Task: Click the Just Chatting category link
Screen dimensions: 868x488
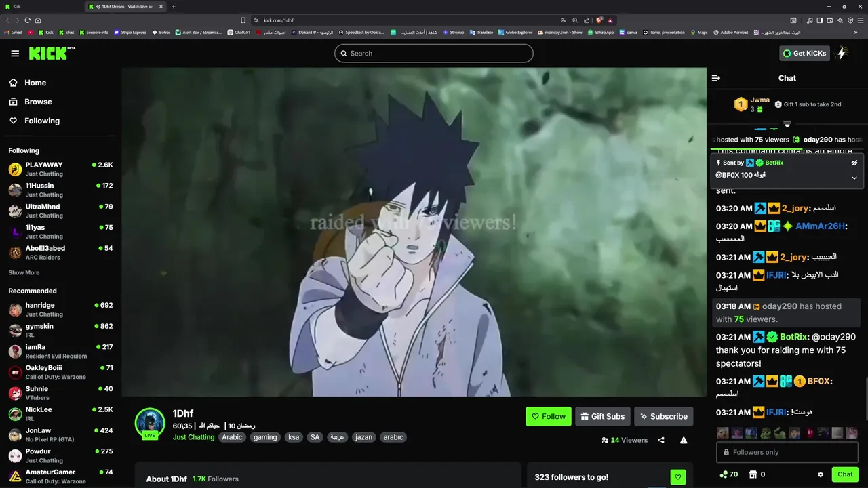Action: [x=193, y=437]
